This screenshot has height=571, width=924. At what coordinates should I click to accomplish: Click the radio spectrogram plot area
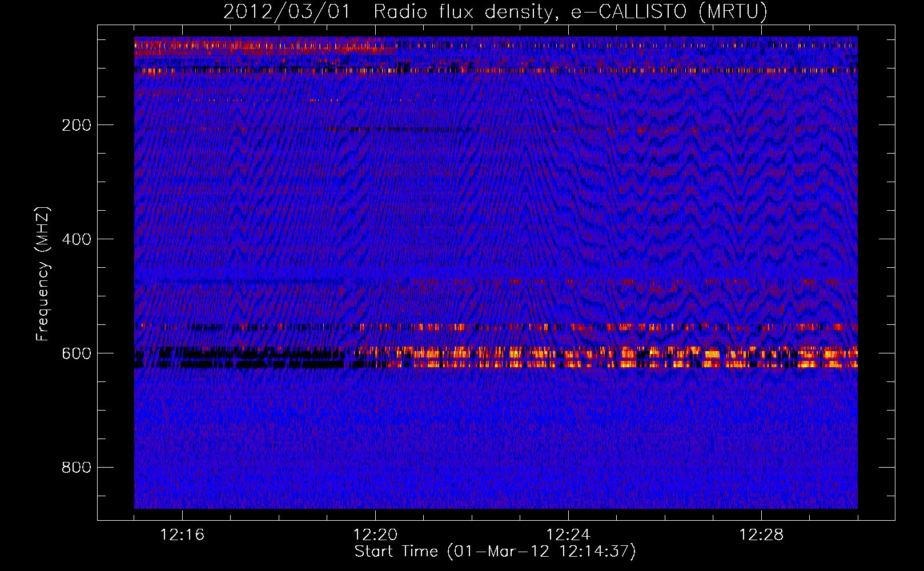point(496,273)
